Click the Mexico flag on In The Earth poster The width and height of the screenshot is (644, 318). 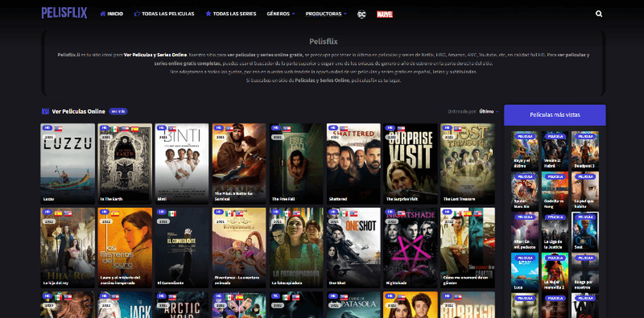click(114, 129)
